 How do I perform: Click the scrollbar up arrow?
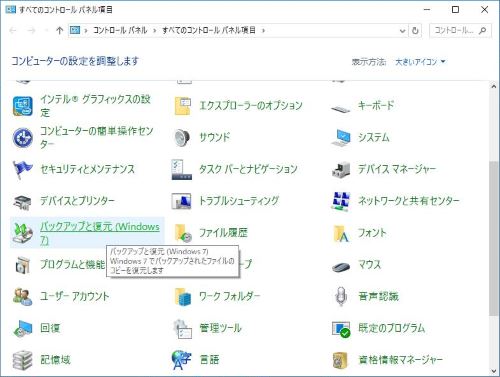point(494,87)
